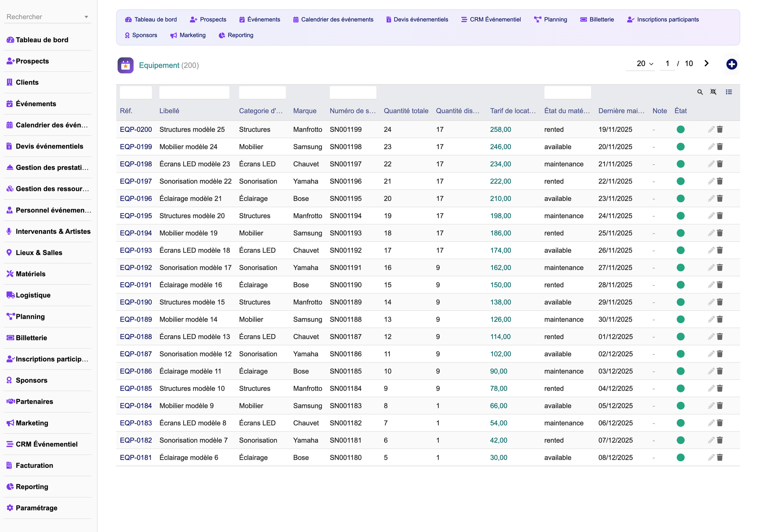Open CRM Événementiel top tab
This screenshot has width=757, height=532.
491,19
